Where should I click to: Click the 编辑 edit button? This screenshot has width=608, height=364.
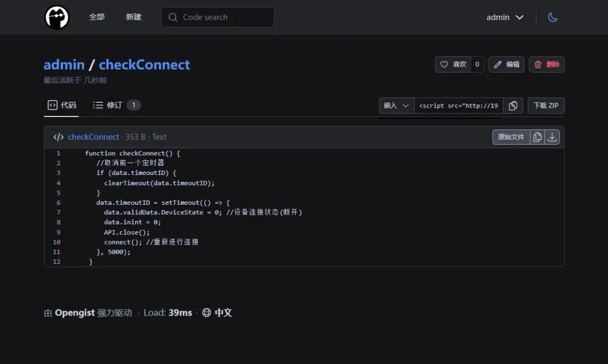506,65
